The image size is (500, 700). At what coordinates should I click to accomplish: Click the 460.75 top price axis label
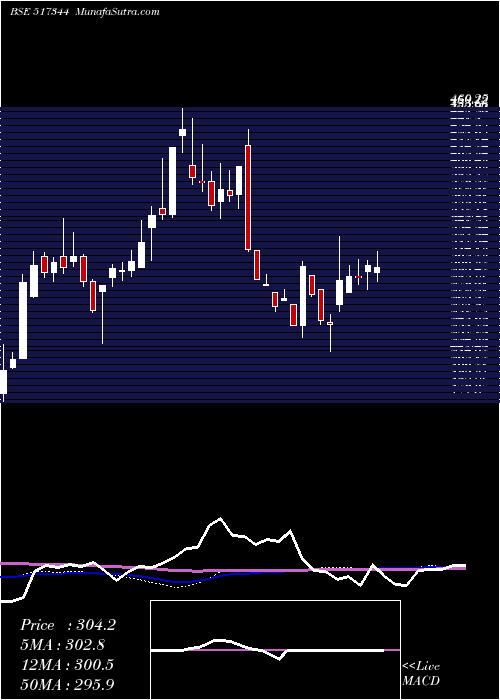click(469, 98)
